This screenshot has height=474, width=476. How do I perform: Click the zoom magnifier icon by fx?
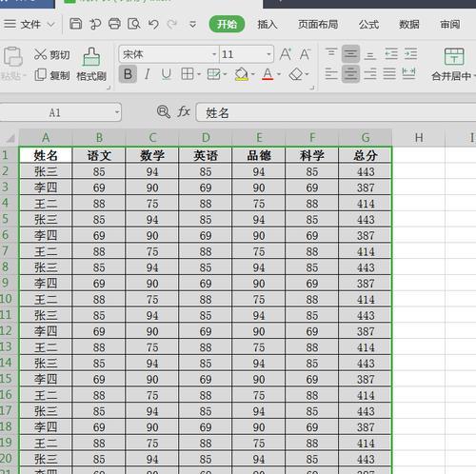coord(164,112)
